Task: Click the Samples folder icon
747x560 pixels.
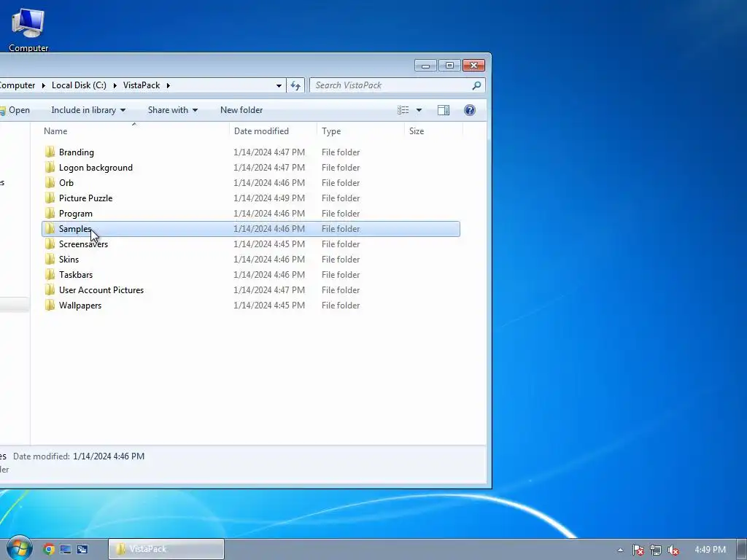Action: pyautogui.click(x=50, y=228)
